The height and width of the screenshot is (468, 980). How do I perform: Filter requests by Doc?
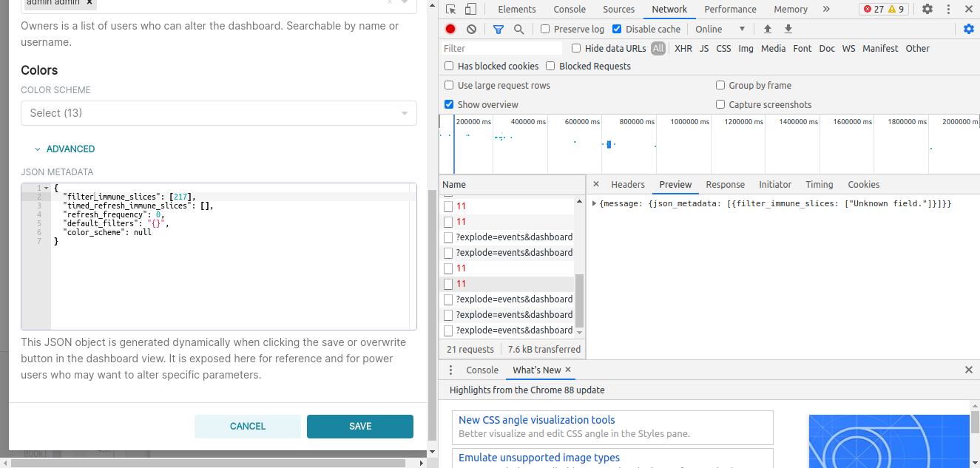click(827, 48)
